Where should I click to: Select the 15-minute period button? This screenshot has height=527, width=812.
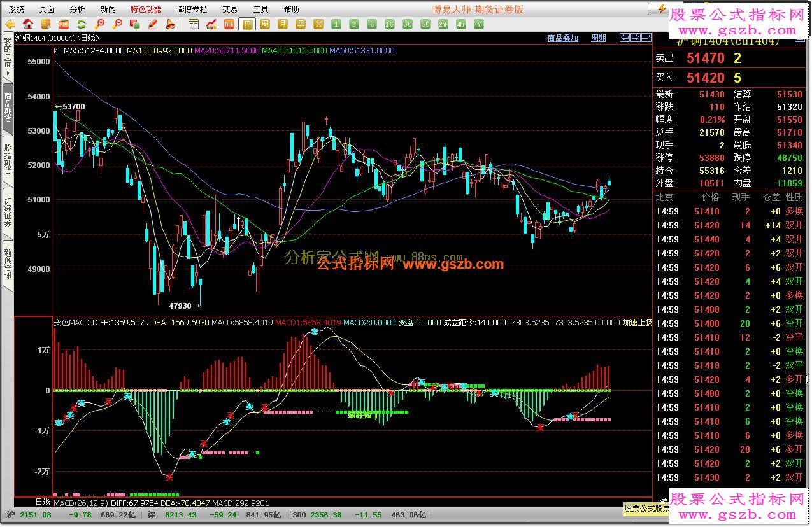pos(390,24)
